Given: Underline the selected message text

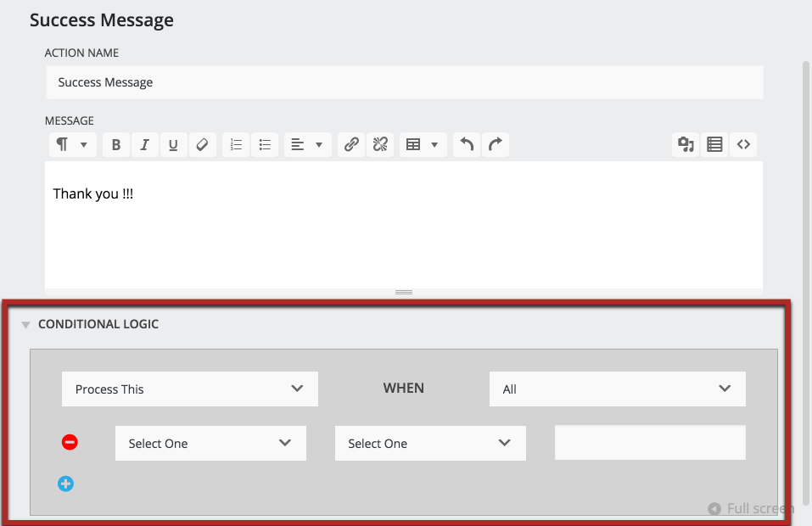Looking at the screenshot, I should (x=173, y=145).
